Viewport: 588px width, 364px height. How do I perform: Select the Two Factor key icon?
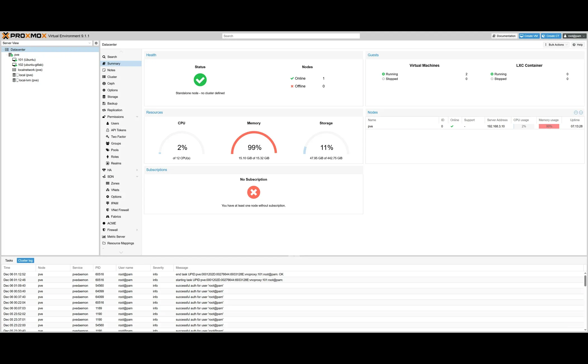tap(108, 137)
